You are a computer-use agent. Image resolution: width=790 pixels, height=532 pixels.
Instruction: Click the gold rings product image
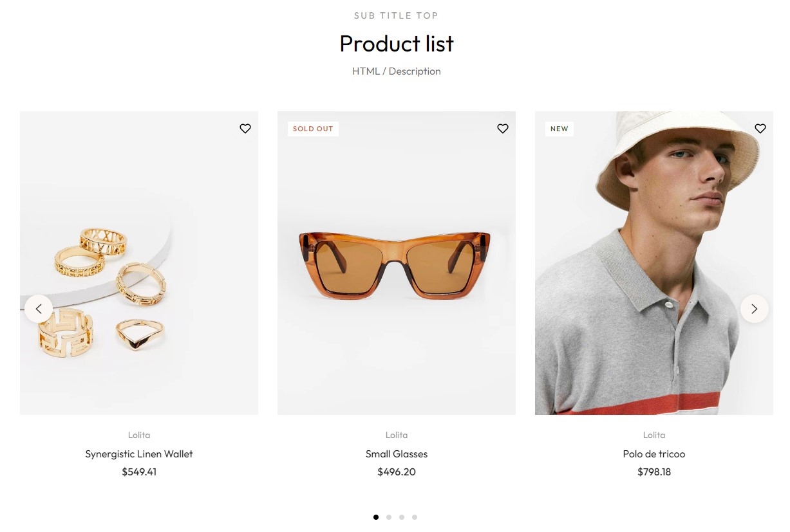(x=139, y=270)
